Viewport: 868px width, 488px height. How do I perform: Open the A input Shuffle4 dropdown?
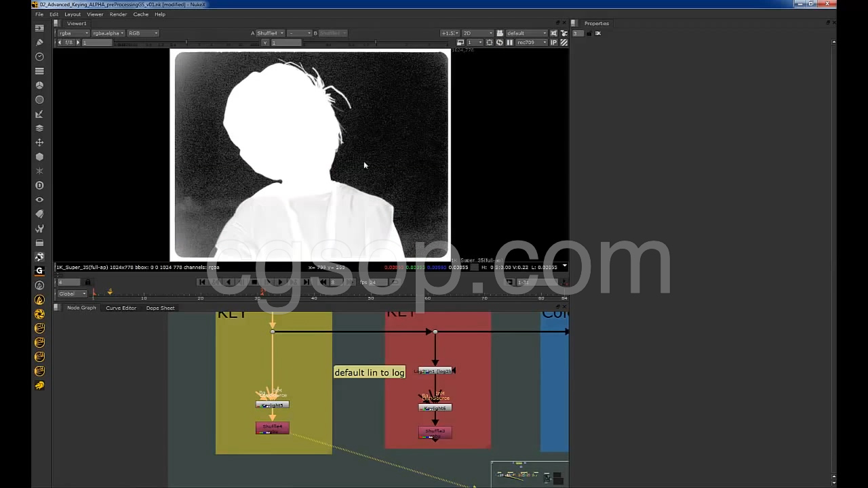tap(269, 33)
